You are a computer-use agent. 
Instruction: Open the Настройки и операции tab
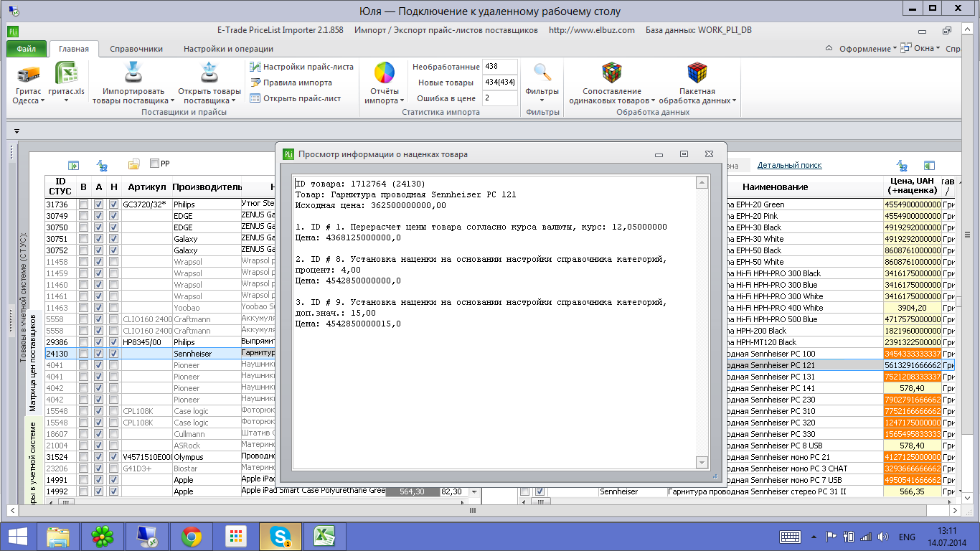pos(228,49)
